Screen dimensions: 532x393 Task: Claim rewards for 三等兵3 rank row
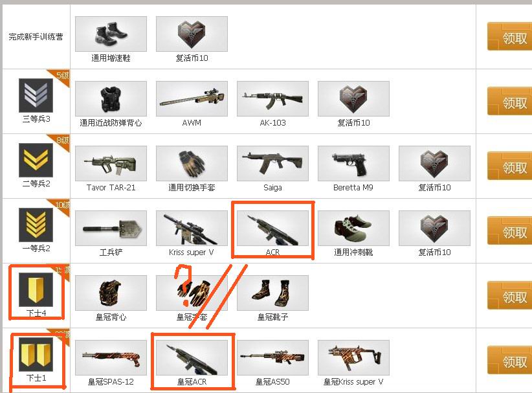(509, 102)
